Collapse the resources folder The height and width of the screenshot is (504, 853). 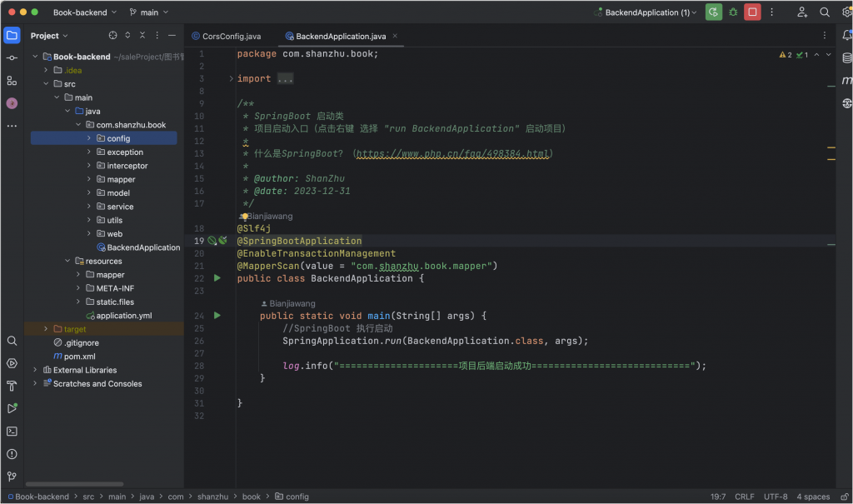point(67,262)
